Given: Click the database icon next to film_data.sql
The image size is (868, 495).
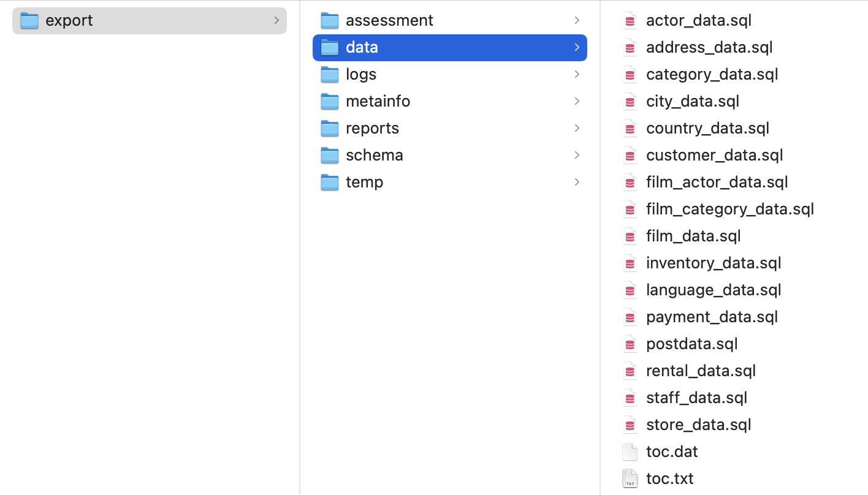Looking at the screenshot, I should (630, 236).
